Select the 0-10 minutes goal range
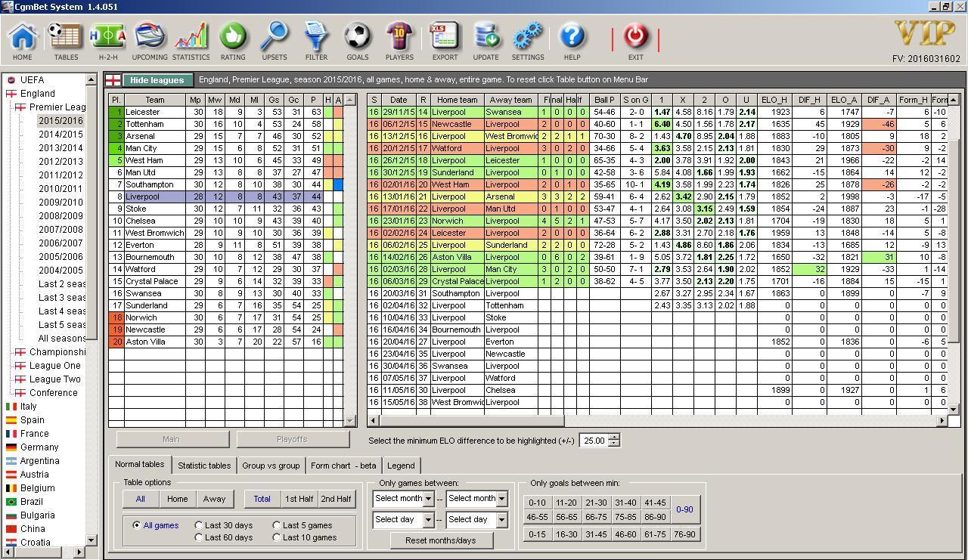The image size is (968, 560). [x=537, y=503]
